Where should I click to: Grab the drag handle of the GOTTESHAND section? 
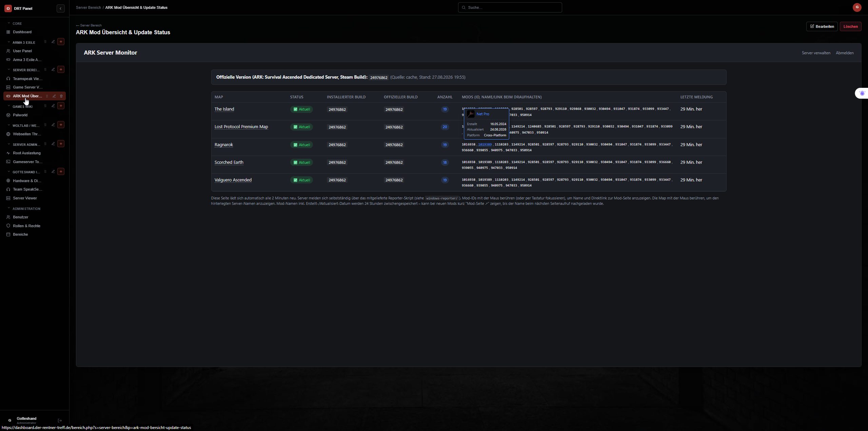point(45,172)
